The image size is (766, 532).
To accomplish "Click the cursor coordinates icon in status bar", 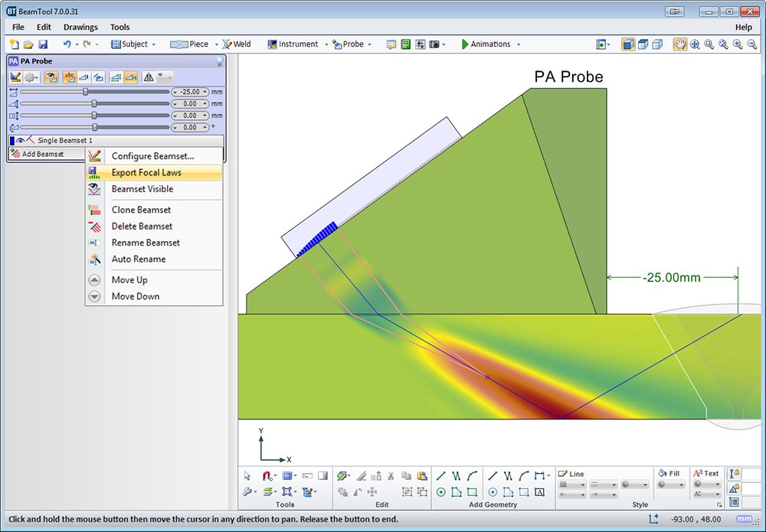I will tap(653, 519).
